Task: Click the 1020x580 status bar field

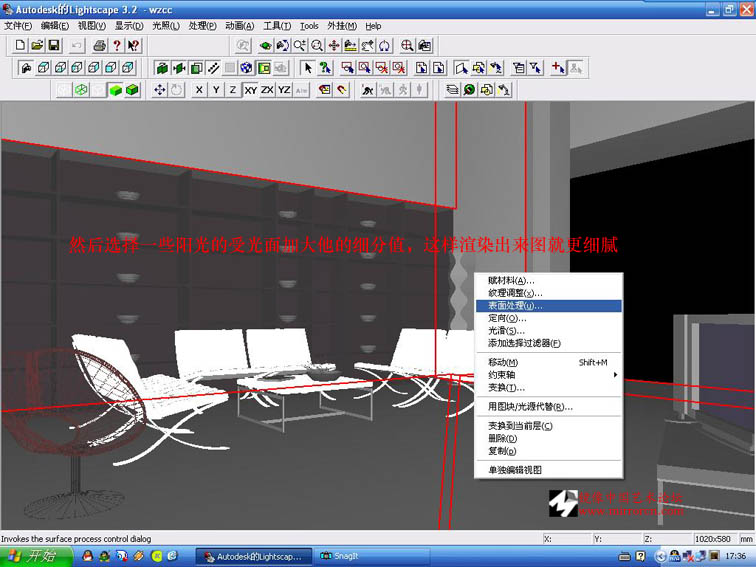Action: (x=713, y=539)
